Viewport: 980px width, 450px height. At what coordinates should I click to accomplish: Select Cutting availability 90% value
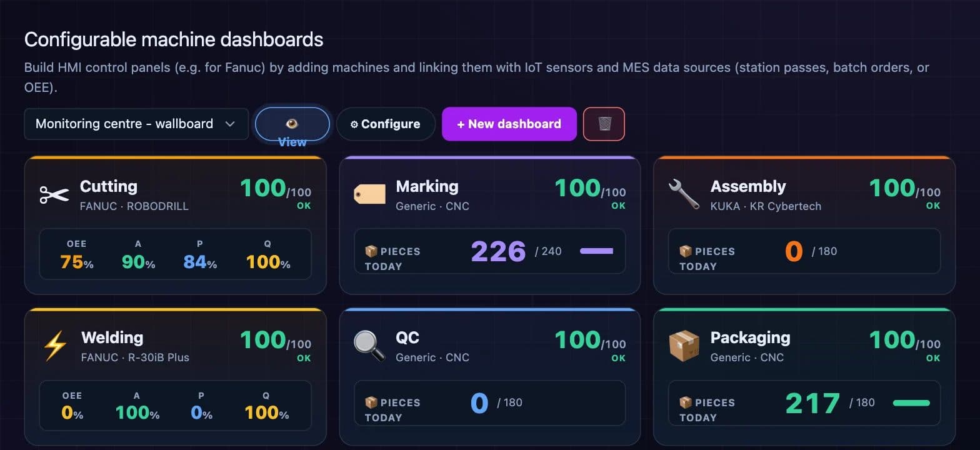click(x=138, y=256)
